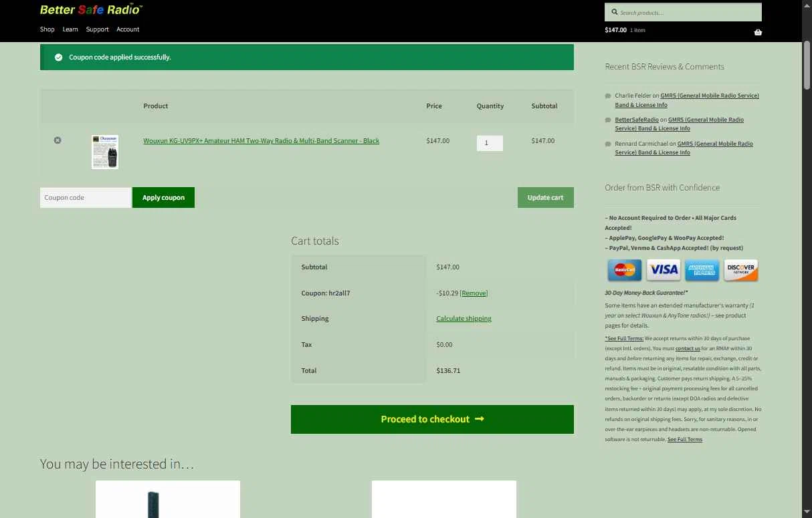Click comment bubble icon beside BetterSafeRadio
Viewport: 812px width, 518px height.
coord(608,120)
